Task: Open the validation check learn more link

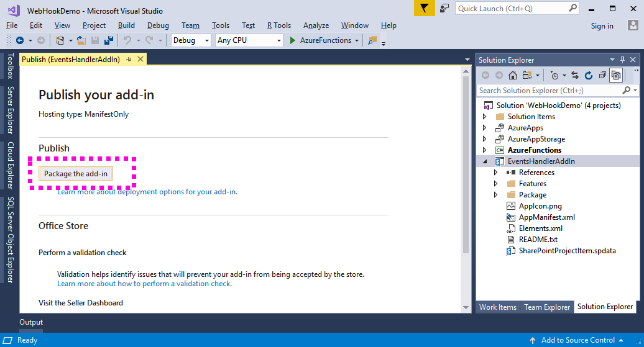Action: (144, 284)
